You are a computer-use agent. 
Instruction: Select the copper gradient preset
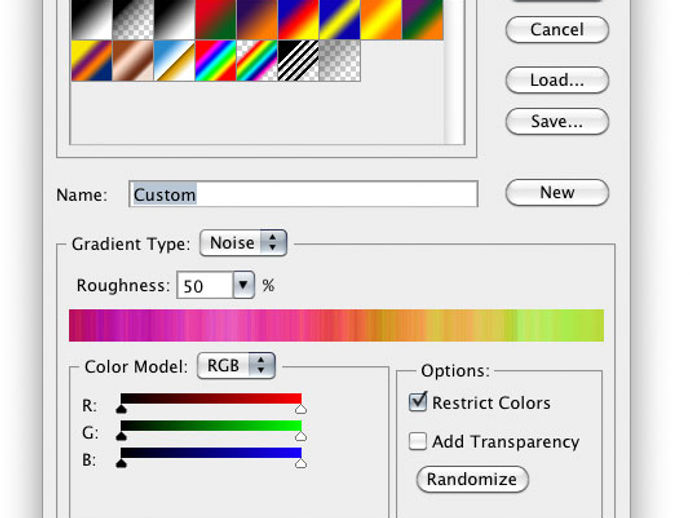click(x=133, y=61)
